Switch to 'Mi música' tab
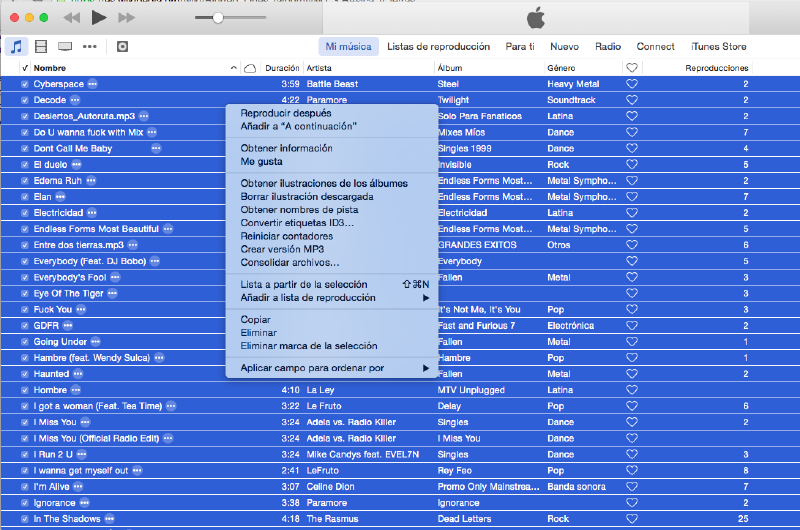The height and width of the screenshot is (530, 800). tap(348, 46)
